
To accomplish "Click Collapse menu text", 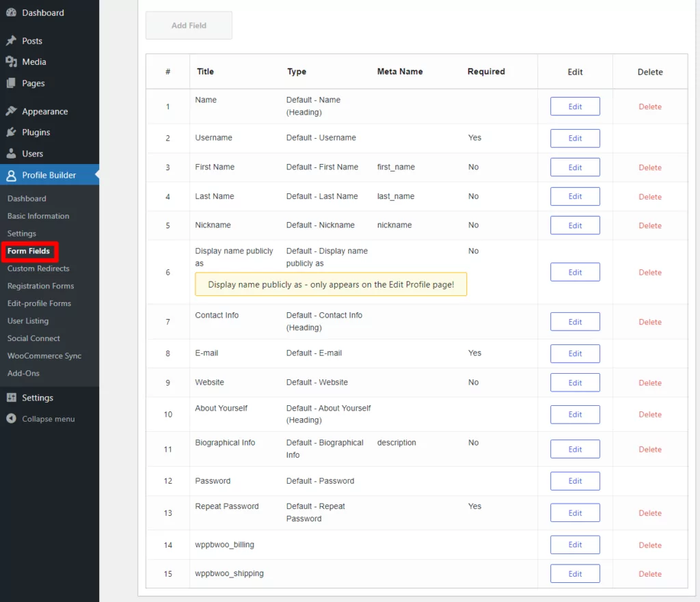I will pyautogui.click(x=49, y=419).
